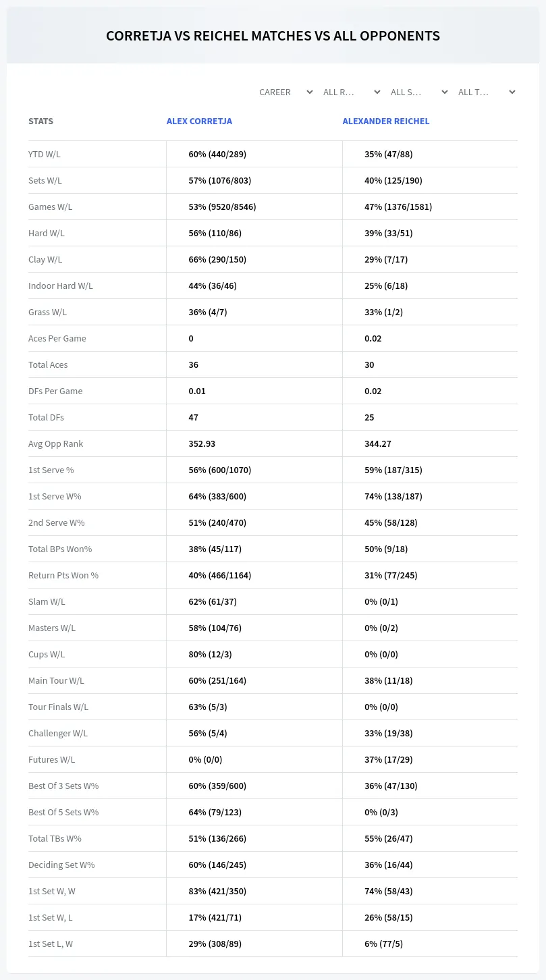The width and height of the screenshot is (546, 980).
Task: Click the chevron arrow beside CAREER
Action: click(310, 92)
